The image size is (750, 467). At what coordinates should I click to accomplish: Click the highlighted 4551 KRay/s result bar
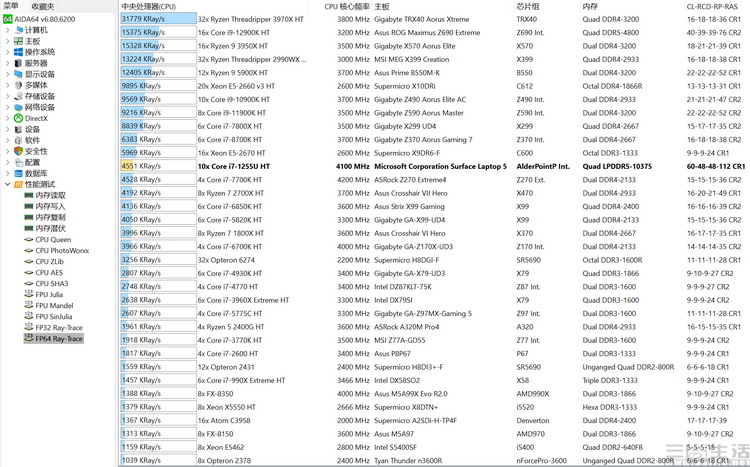[158, 167]
